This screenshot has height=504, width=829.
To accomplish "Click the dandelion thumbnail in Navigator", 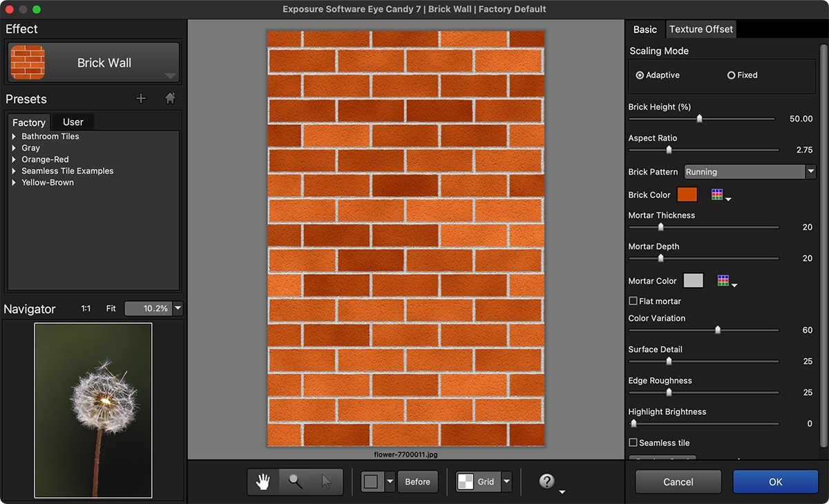I will click(x=93, y=411).
